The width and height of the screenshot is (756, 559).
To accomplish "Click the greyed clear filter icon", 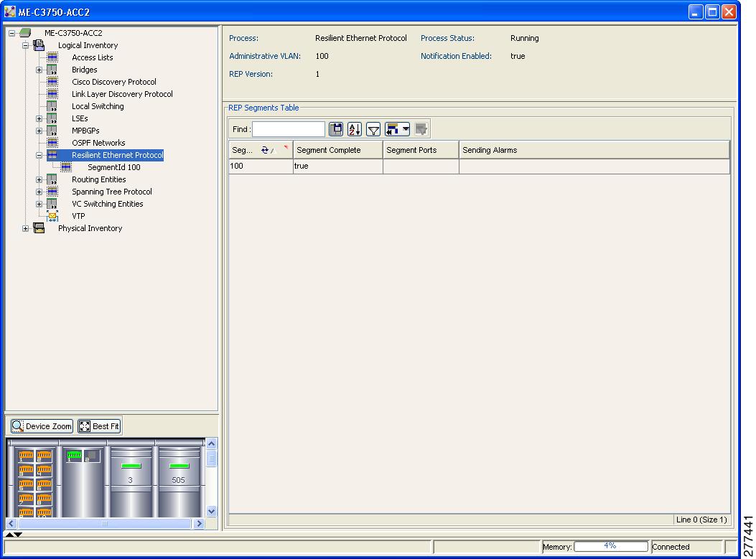I will (x=421, y=129).
